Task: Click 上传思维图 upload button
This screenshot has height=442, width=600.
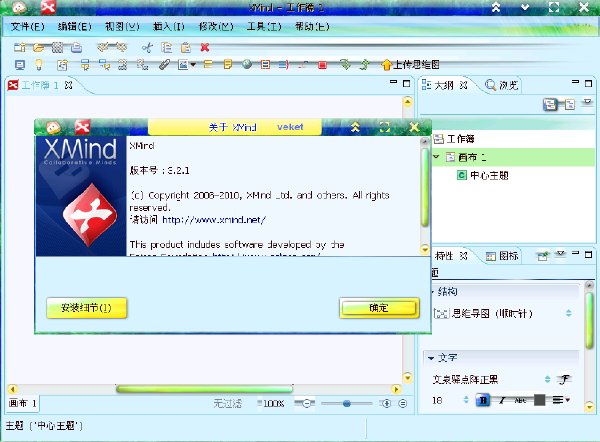Action: click(x=411, y=65)
